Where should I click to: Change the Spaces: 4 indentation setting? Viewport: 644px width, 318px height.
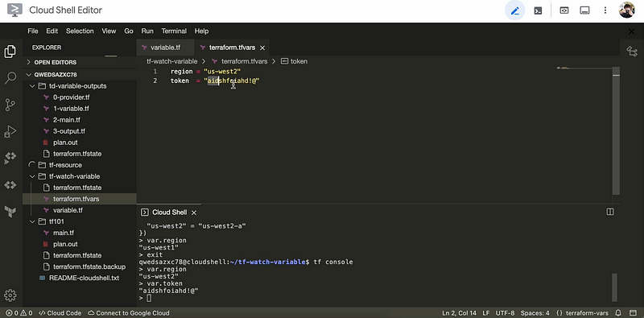pyautogui.click(x=535, y=313)
